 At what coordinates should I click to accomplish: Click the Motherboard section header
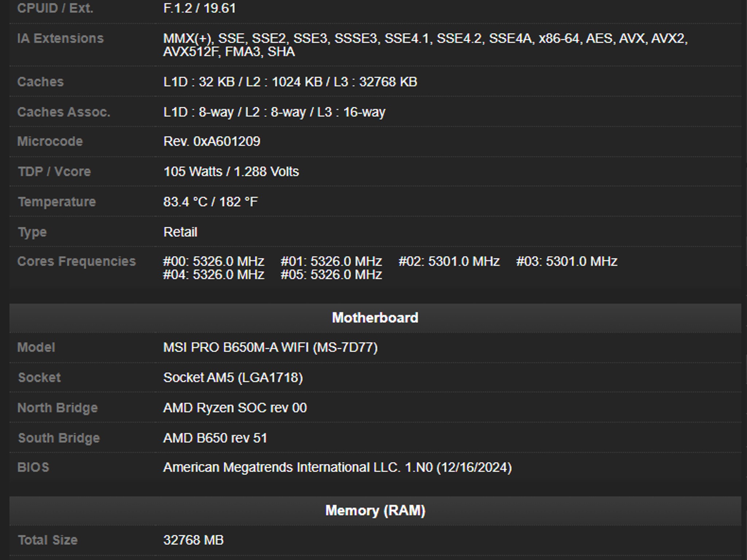click(x=375, y=318)
